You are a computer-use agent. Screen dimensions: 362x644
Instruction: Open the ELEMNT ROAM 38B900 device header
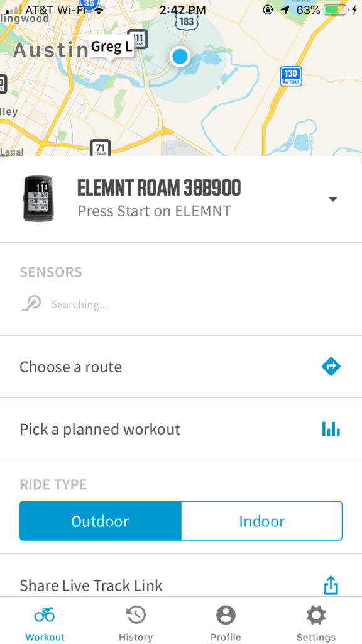(x=181, y=199)
